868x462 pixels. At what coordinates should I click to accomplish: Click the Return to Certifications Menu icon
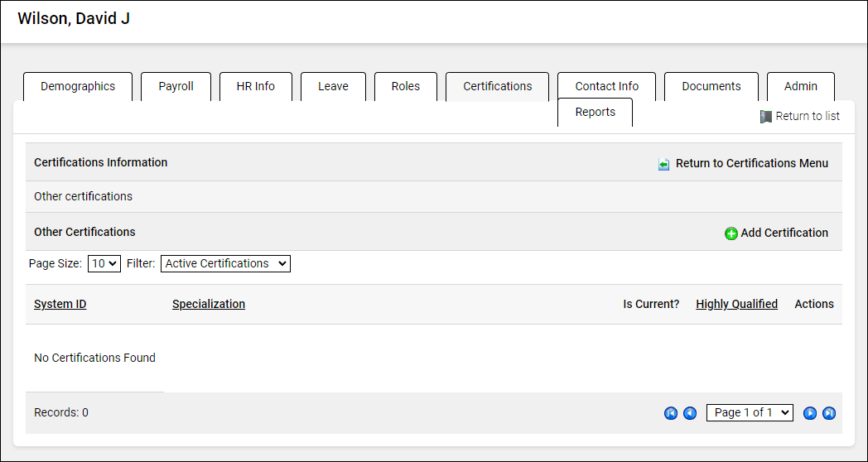(664, 164)
